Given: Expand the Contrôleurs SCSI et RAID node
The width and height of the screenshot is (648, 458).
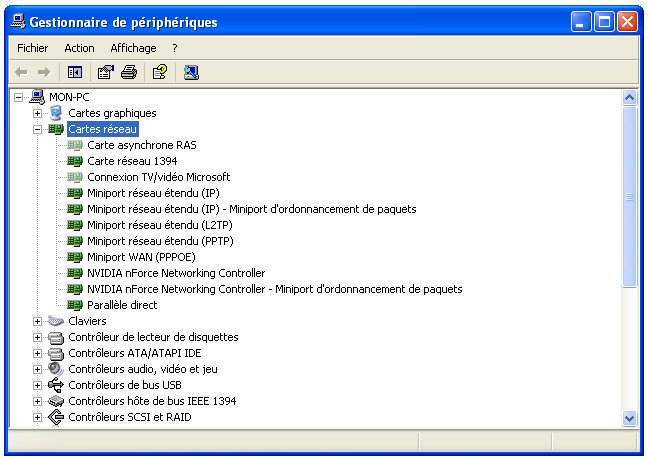Looking at the screenshot, I should (38, 417).
